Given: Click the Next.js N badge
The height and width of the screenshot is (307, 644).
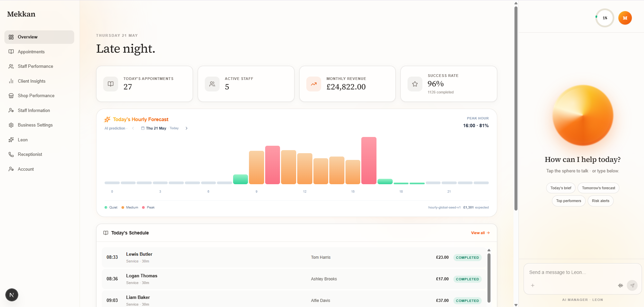Looking at the screenshot, I should [x=12, y=295].
